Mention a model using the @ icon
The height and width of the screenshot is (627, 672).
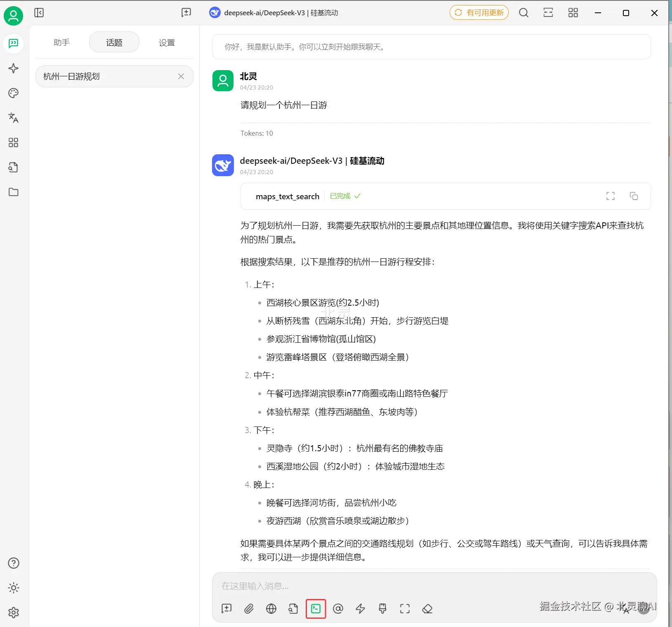pos(338,608)
